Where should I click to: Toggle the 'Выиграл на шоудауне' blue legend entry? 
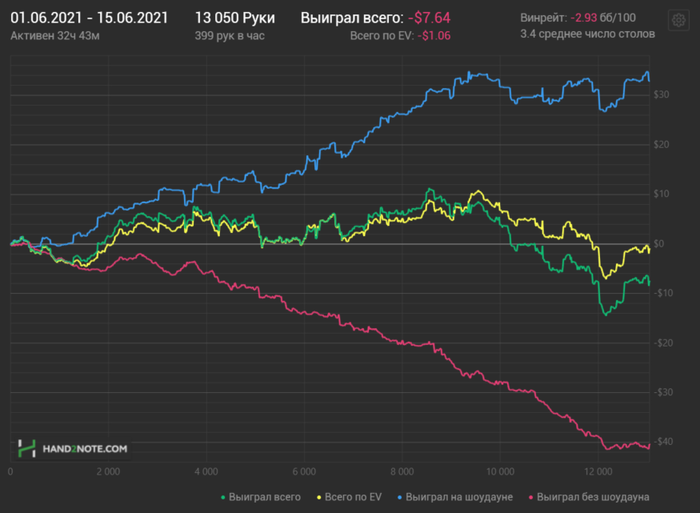[x=455, y=497]
